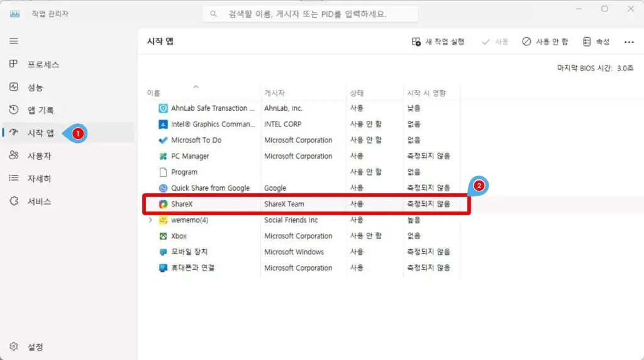Click the 낮음 impact cell for AhnLab

pos(414,108)
